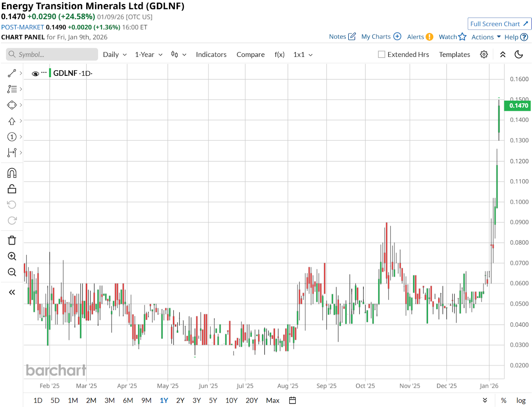The width and height of the screenshot is (532, 407).
Task: Select the 2Y time range
Action: (180, 400)
